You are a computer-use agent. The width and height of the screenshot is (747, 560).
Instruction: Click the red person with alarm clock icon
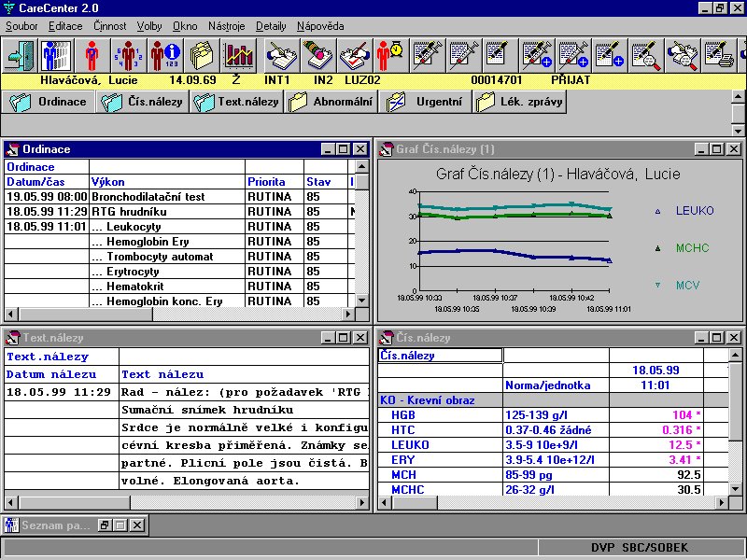[391, 55]
